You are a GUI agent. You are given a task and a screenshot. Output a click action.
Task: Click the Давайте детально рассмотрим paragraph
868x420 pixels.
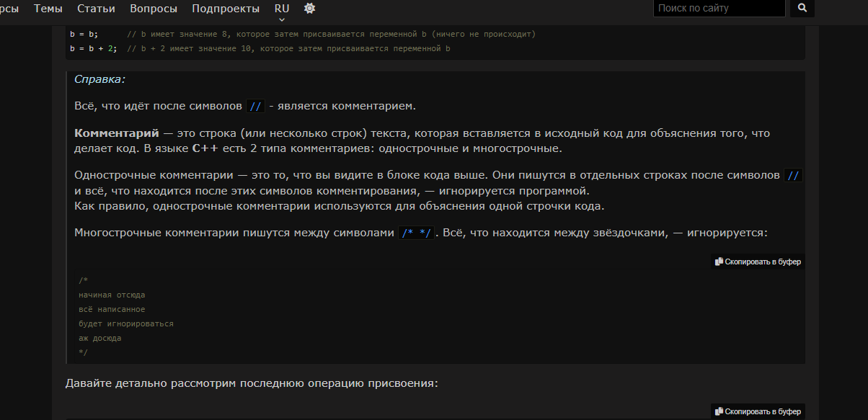(251, 383)
